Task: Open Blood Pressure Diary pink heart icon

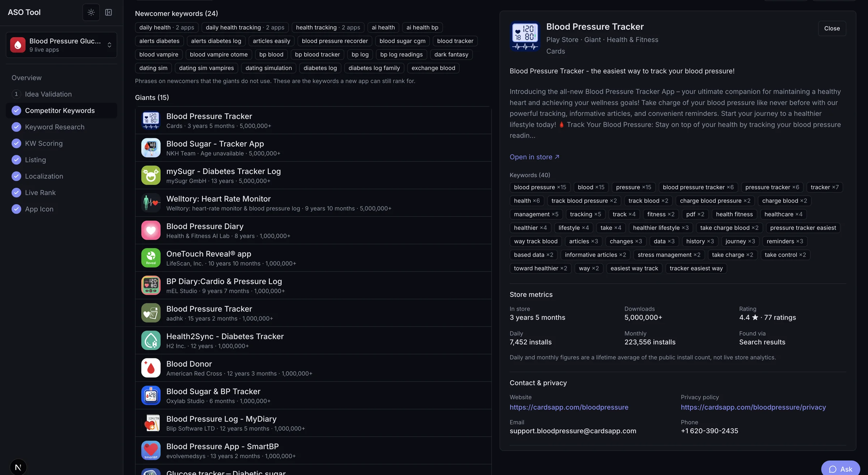Action: coord(151,231)
